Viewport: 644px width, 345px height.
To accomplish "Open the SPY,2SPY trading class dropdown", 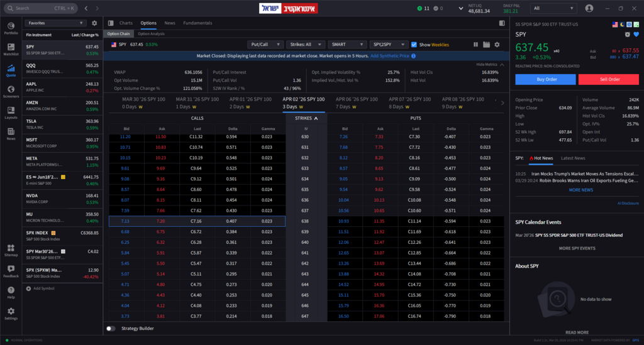I will (x=389, y=45).
